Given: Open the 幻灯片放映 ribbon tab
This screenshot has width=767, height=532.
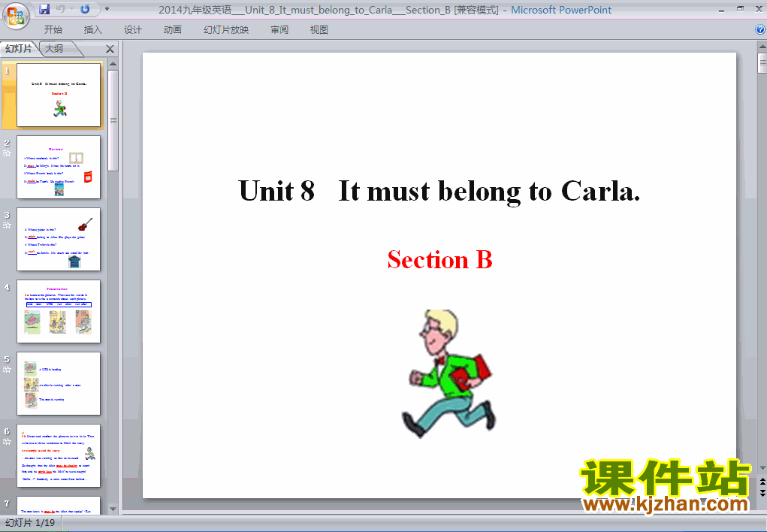Looking at the screenshot, I should (226, 30).
